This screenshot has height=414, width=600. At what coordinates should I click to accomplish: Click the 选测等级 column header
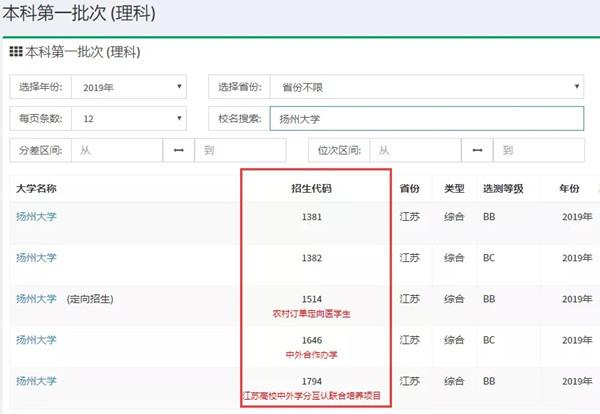(x=503, y=188)
